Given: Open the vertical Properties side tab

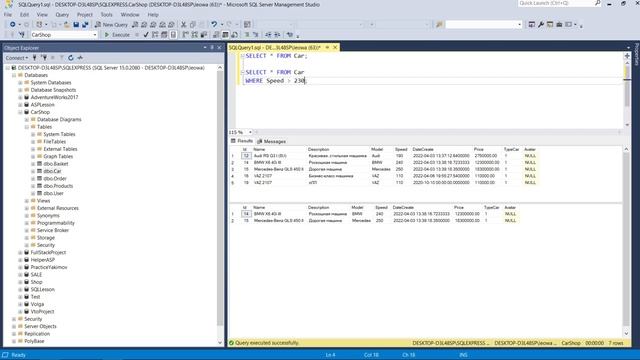Looking at the screenshot, I should tap(636, 54).
